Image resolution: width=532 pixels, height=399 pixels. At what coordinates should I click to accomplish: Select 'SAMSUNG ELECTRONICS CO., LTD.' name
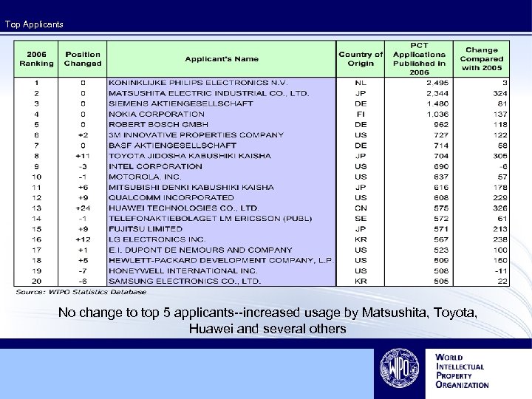(x=185, y=282)
